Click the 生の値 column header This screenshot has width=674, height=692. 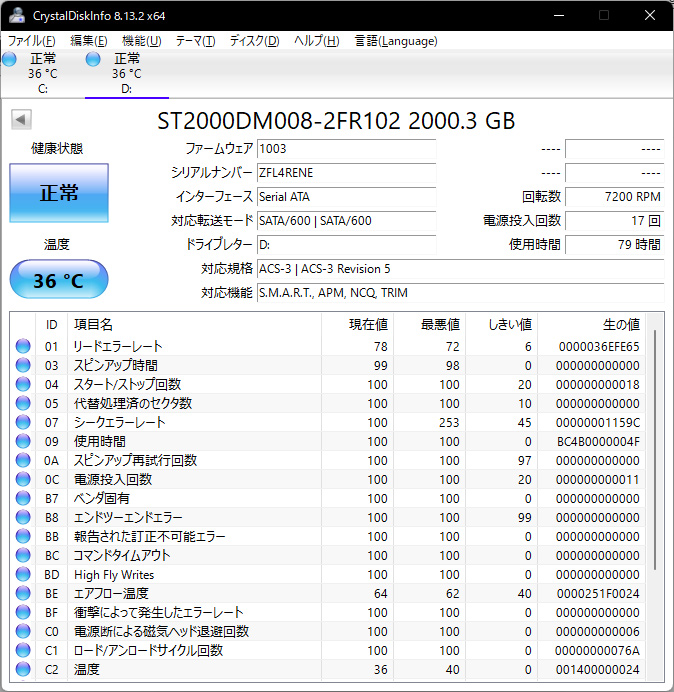point(591,325)
